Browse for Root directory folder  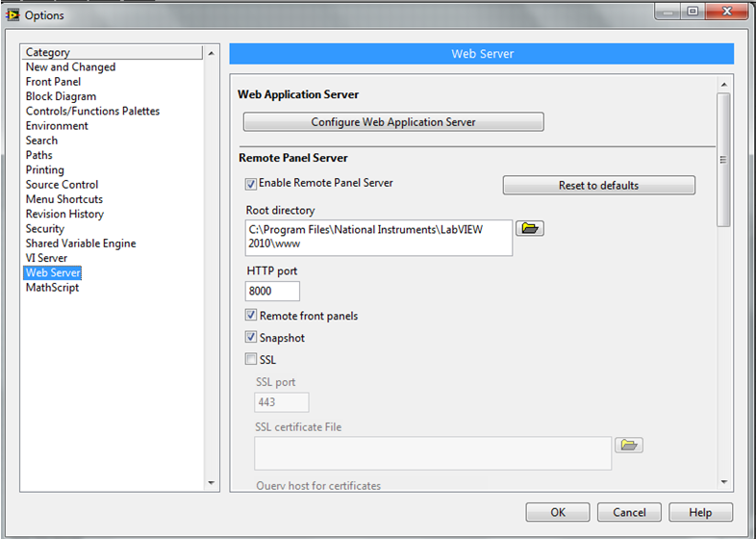coord(529,228)
